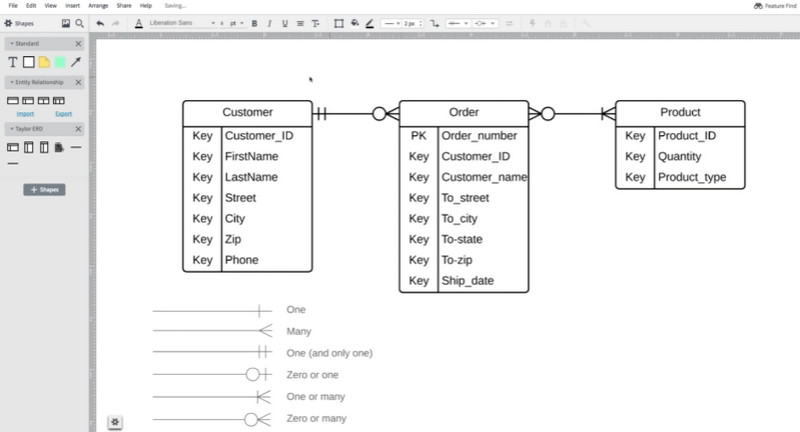Screen dimensions: 800x432
Task: Open the start arrow style dropdown
Action: pyautogui.click(x=458, y=23)
